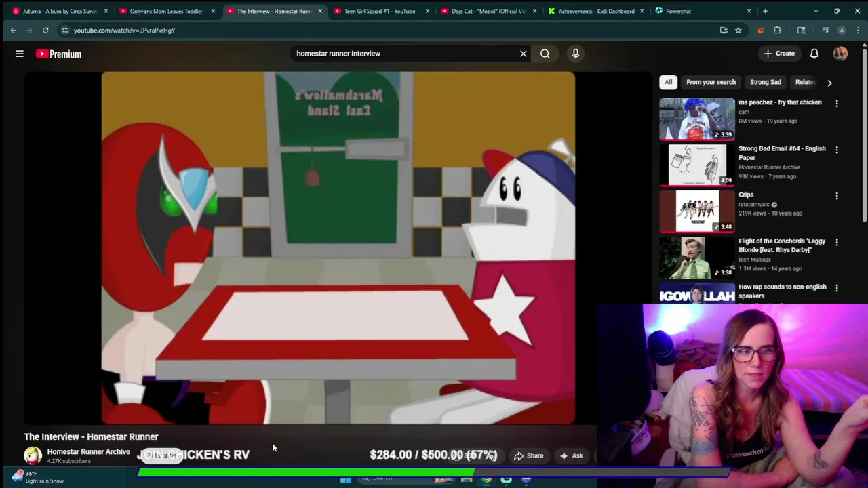This screenshot has width=868, height=488.
Task: Close the Teen Girl Squad tab
Action: coord(427,11)
